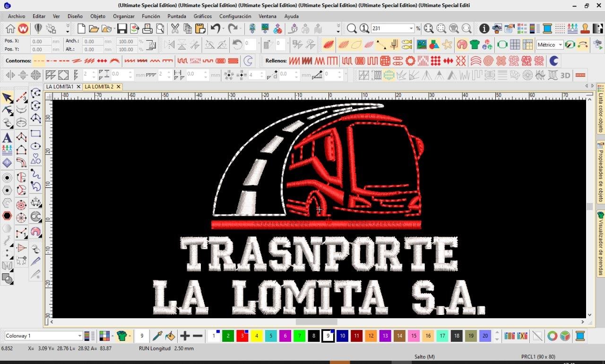Click the scissors Cut icon
The image size is (605, 364).
pyautogui.click(x=175, y=29)
